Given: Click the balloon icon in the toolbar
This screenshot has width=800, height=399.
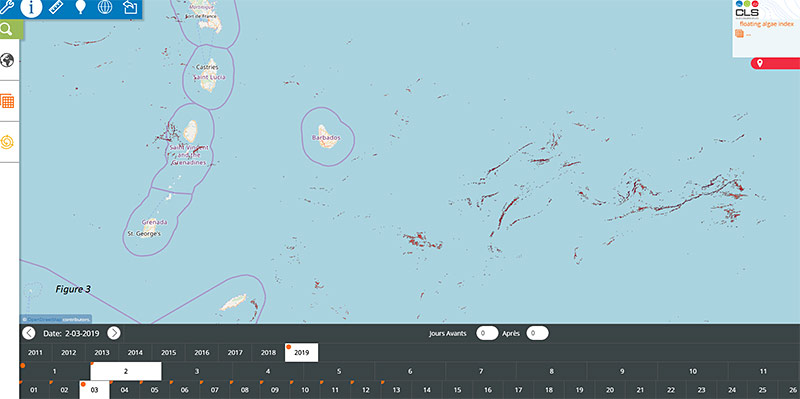Looking at the screenshot, I should (80, 7).
